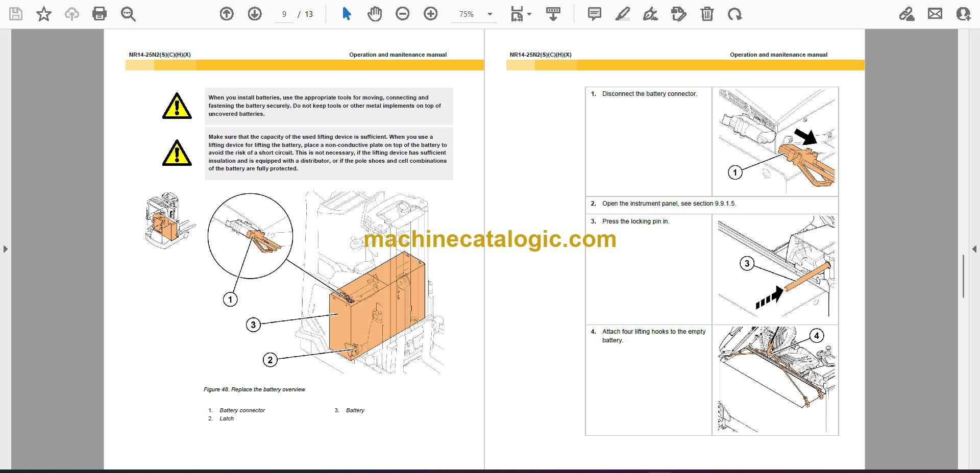Screen dimensions: 980x473
Task: Activate the Selection arrow tool
Action: click(x=347, y=14)
